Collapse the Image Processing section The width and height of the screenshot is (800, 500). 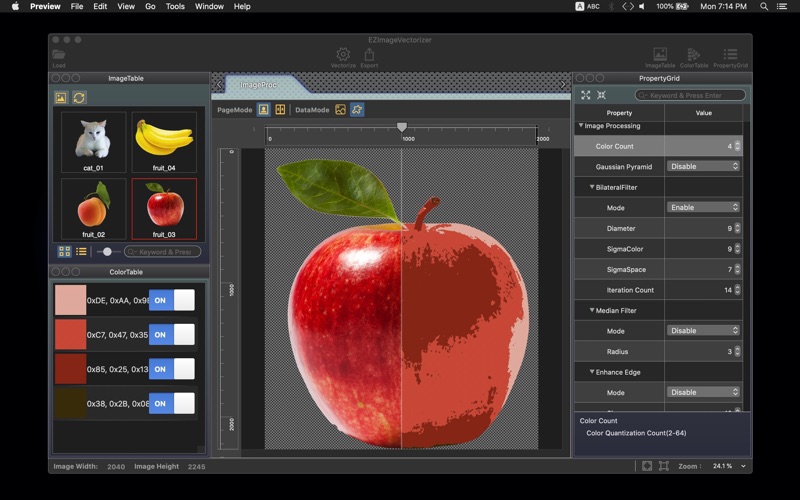click(x=581, y=126)
